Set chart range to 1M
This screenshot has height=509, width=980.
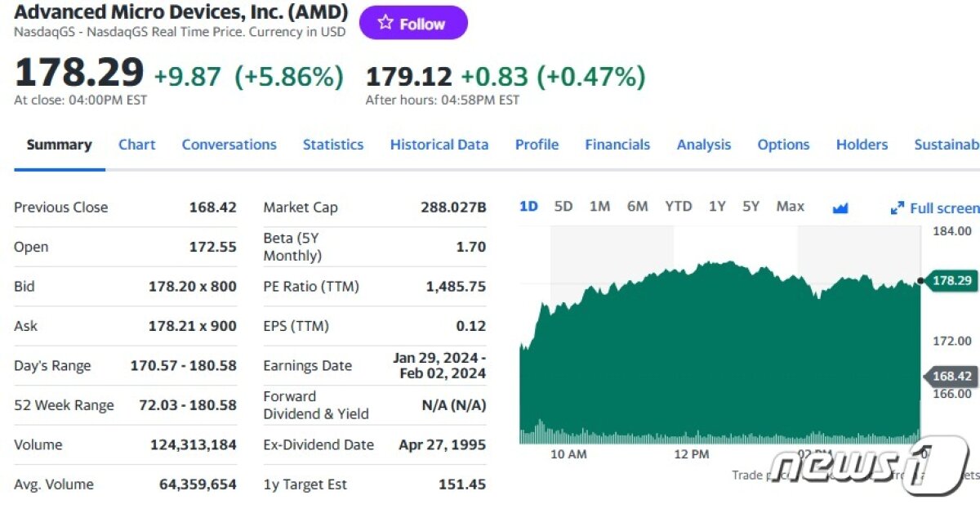[x=599, y=207]
